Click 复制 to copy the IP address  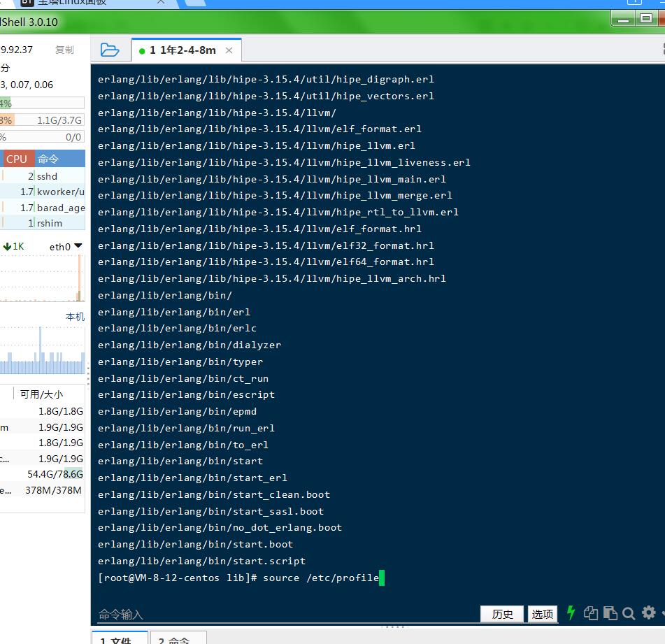click(x=64, y=50)
